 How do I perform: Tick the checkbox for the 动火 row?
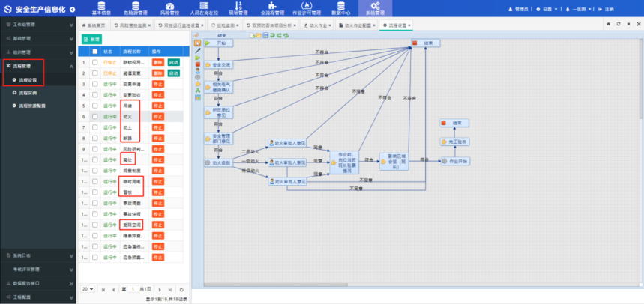click(94, 117)
